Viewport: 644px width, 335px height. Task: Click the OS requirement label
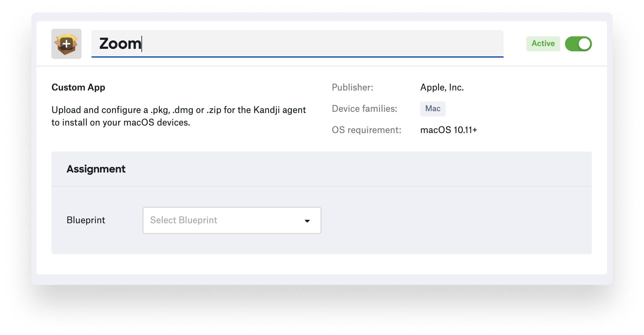coord(367,130)
